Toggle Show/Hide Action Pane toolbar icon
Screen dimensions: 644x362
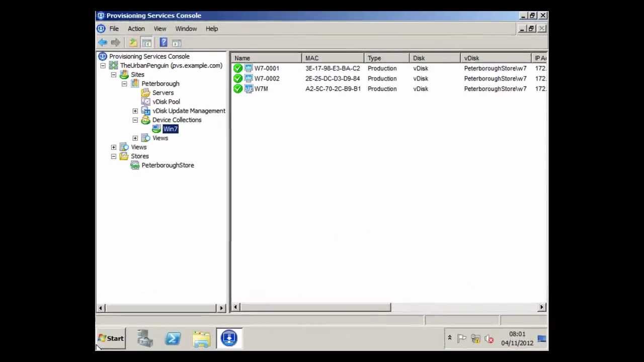coord(177,43)
